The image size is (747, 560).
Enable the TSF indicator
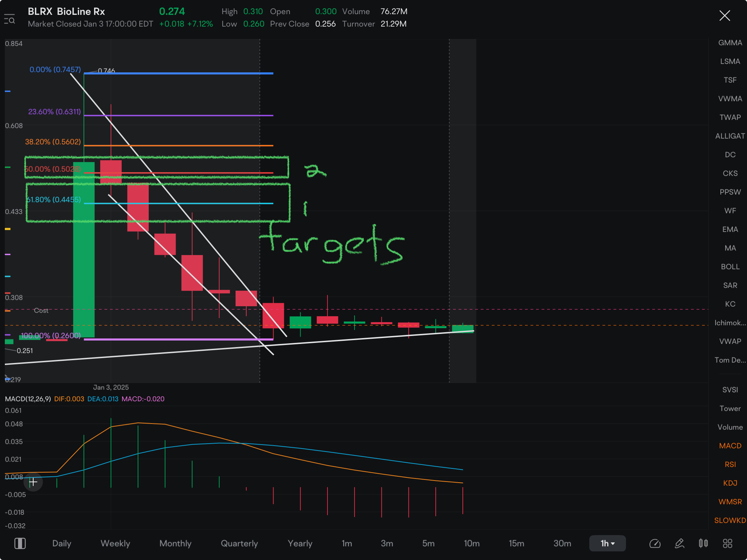click(x=730, y=80)
